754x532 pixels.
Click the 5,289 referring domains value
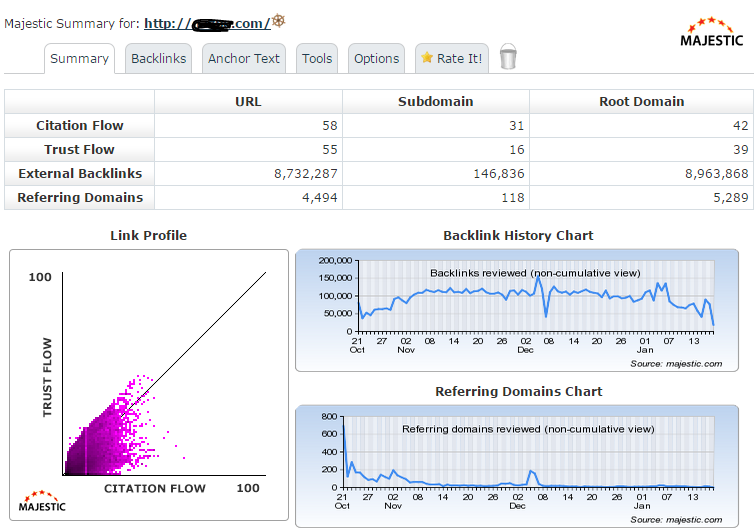(x=730, y=198)
